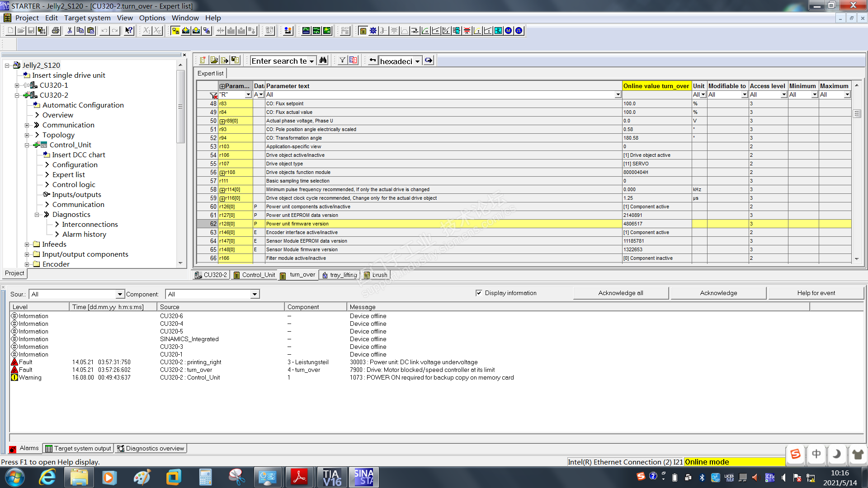
Task: Collapse the CU320-2 tree node
Action: [x=17, y=95]
